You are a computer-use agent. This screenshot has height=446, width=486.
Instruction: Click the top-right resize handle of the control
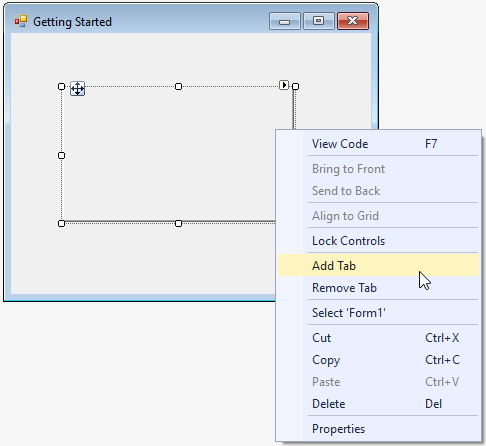(295, 87)
